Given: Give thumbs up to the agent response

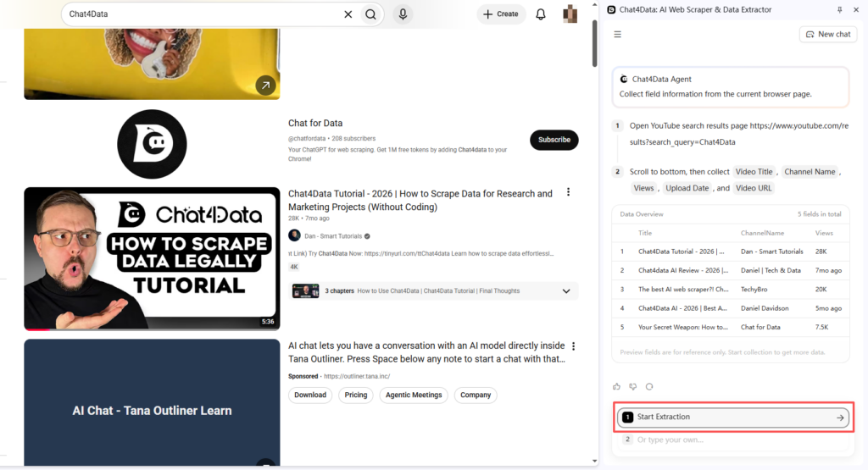Looking at the screenshot, I should click(617, 386).
